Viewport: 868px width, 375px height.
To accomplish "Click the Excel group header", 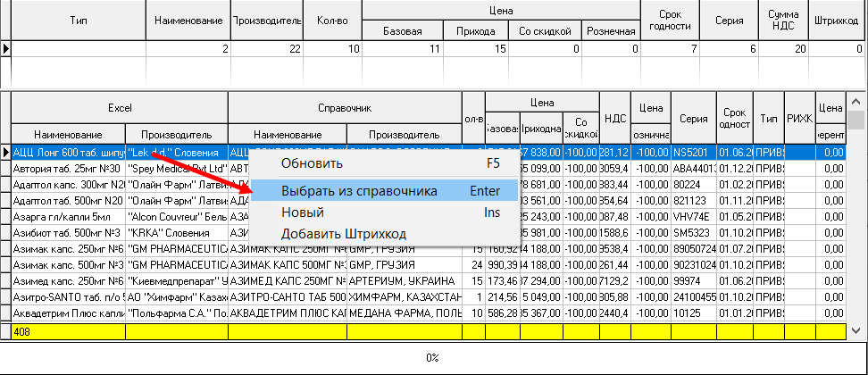I will click(x=120, y=108).
